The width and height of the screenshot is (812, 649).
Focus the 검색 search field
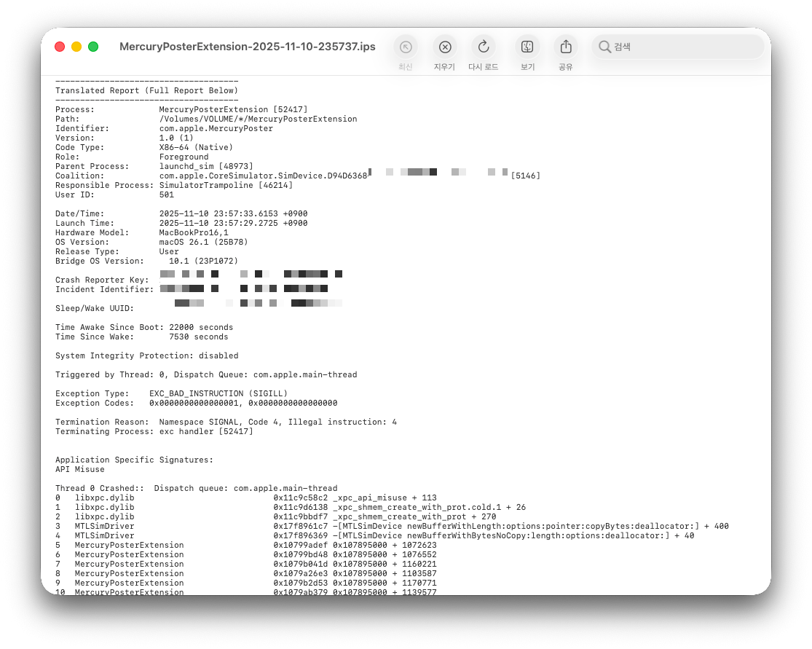(x=678, y=47)
